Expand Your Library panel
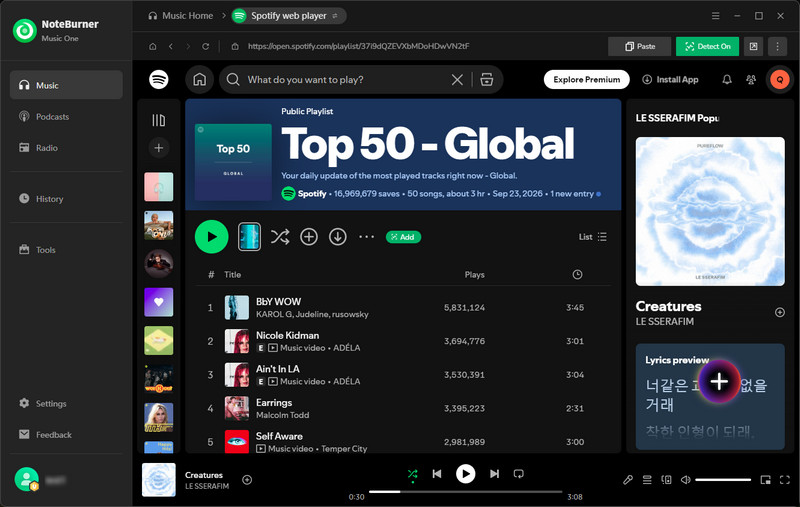Screen dimensions: 800x507 [x=159, y=120]
